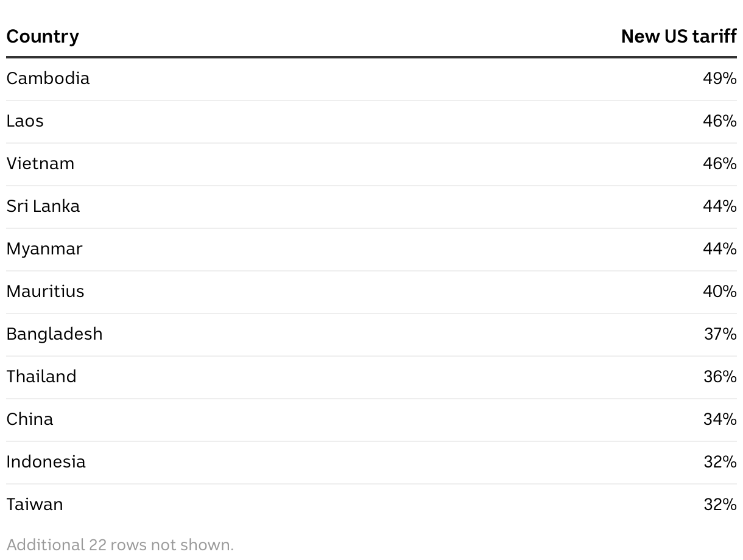Viewport: 743px width, 560px height.
Task: Click Myanmar's 44% tariff cell
Action: pyautogui.click(x=719, y=249)
